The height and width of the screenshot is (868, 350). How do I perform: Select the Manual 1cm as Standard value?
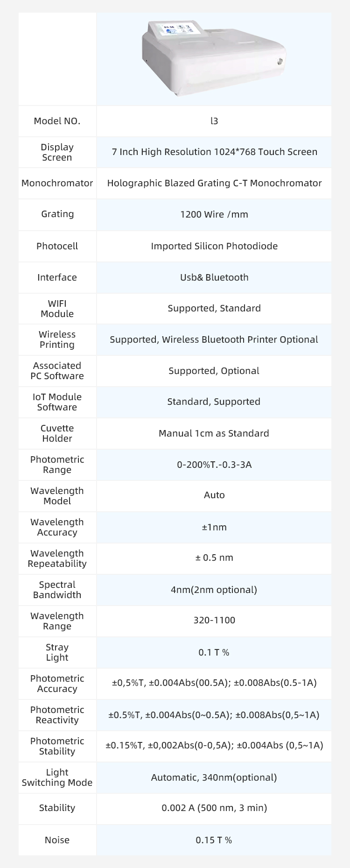214,433
